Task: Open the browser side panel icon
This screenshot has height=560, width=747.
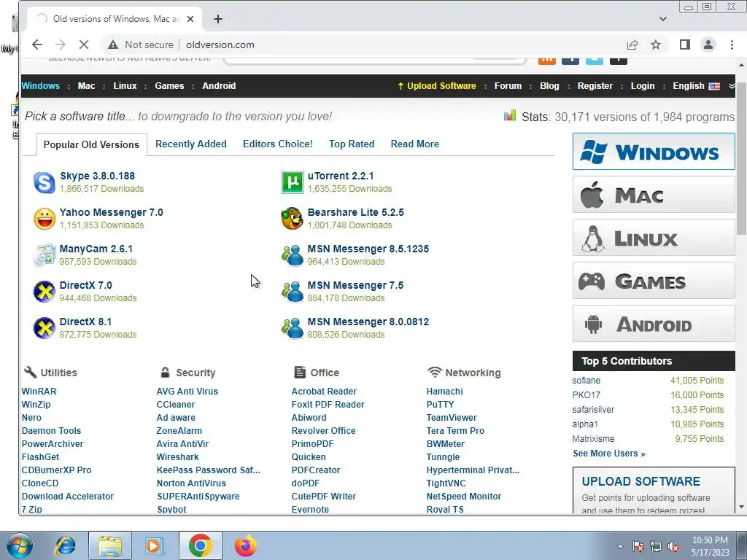Action: (684, 44)
